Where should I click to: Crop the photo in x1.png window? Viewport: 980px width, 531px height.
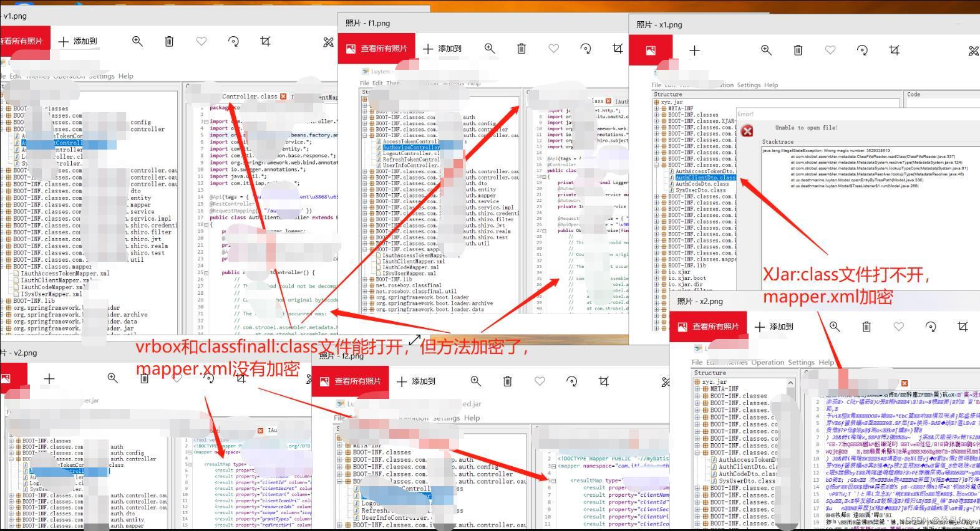click(894, 50)
